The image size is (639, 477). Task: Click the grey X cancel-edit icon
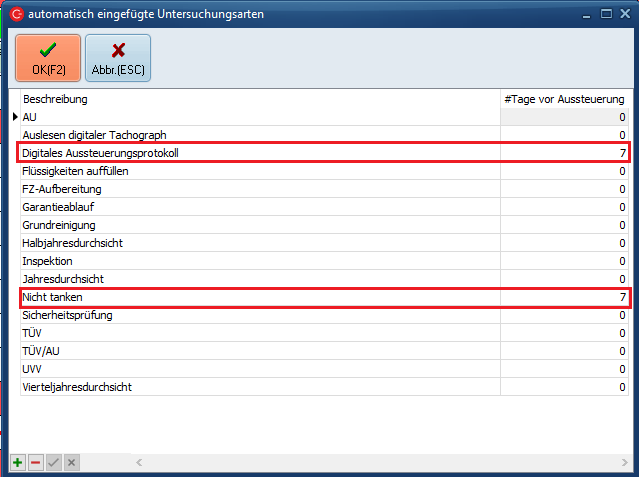tap(71, 462)
